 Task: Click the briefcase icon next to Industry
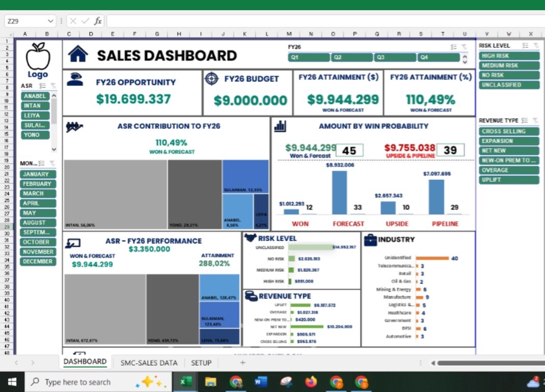point(370,239)
